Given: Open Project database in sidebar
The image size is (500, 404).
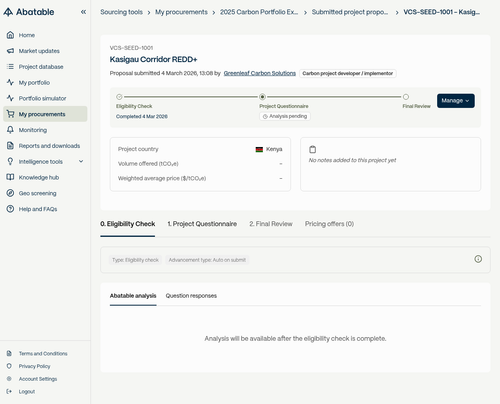Looking at the screenshot, I should coord(45,67).
